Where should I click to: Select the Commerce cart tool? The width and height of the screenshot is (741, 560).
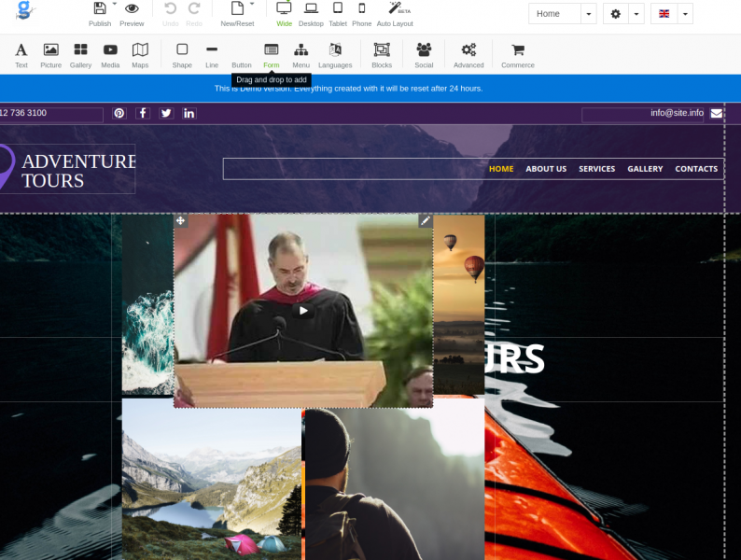518,55
